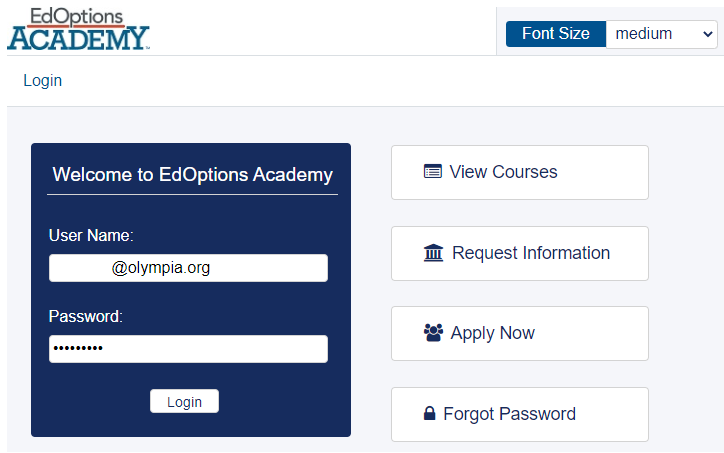Focus the User Name input field
Image resolution: width=724 pixels, height=453 pixels.
click(188, 268)
